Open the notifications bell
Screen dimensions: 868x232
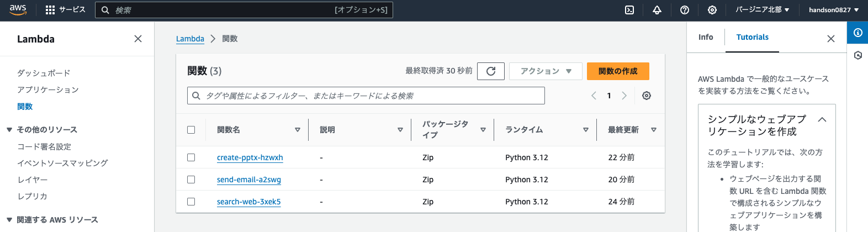point(657,10)
